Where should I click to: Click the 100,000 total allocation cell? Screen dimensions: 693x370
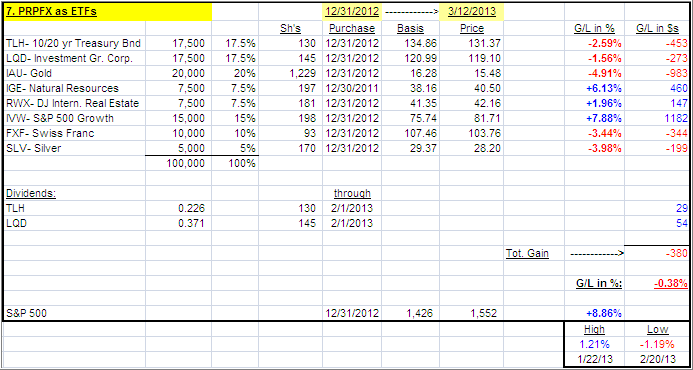click(x=179, y=164)
